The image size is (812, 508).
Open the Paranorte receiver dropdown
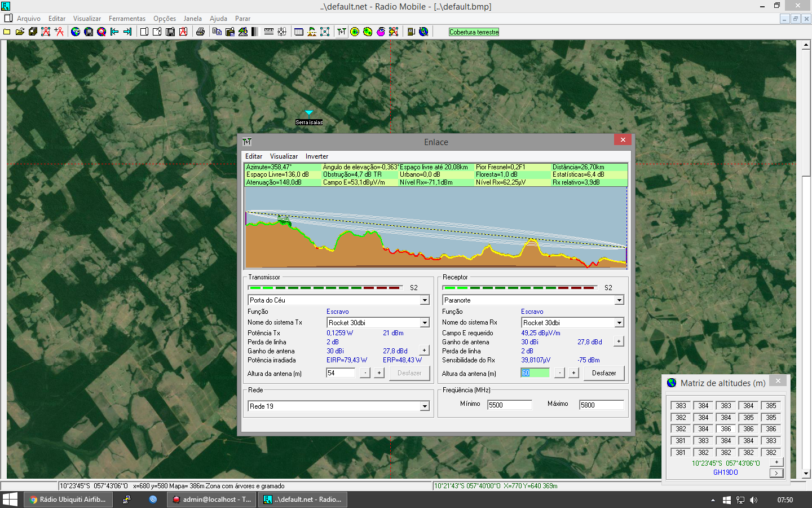[619, 300]
